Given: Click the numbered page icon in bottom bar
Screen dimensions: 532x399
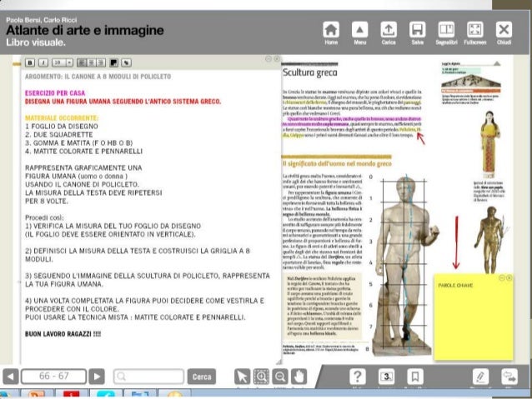Looking at the screenshot, I should [386, 377].
